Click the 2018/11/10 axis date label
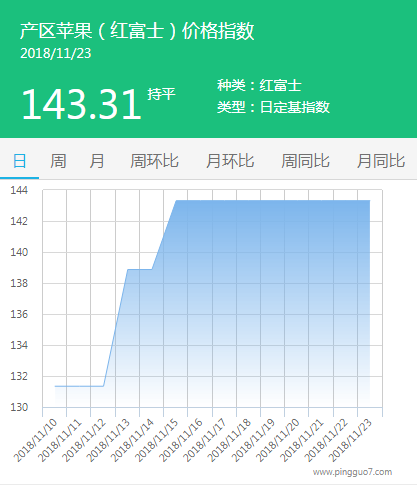Image resolution: width=417 pixels, height=485 pixels. [x=36, y=440]
